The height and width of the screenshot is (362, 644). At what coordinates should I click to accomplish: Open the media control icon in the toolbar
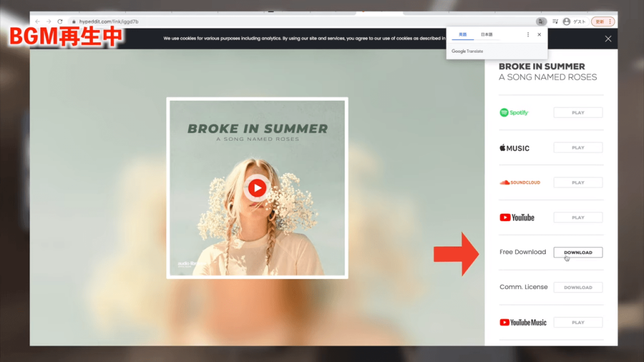pyautogui.click(x=555, y=21)
